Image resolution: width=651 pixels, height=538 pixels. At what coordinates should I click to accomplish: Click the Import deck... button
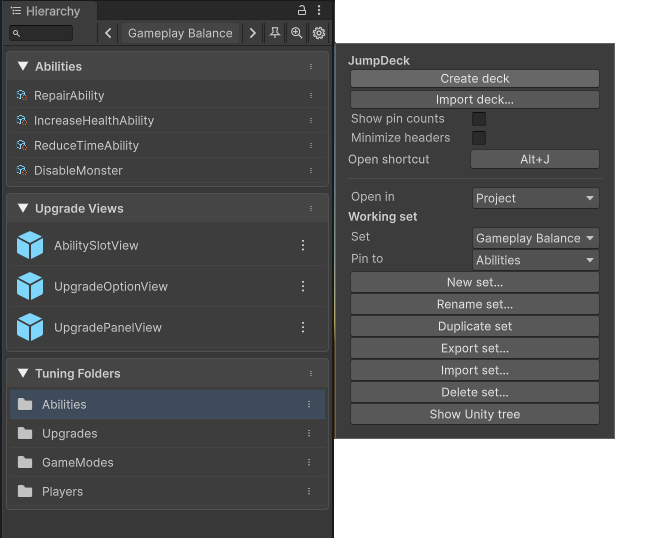475,100
